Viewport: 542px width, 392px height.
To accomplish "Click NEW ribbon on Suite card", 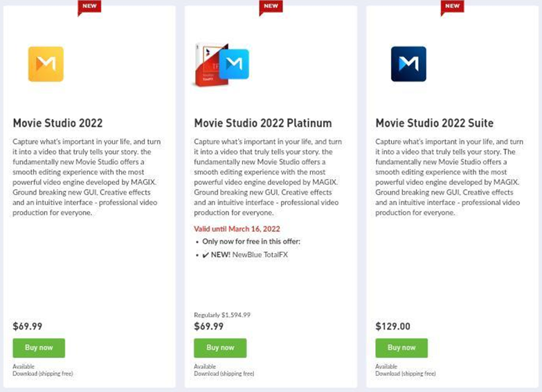I will (x=452, y=7).
